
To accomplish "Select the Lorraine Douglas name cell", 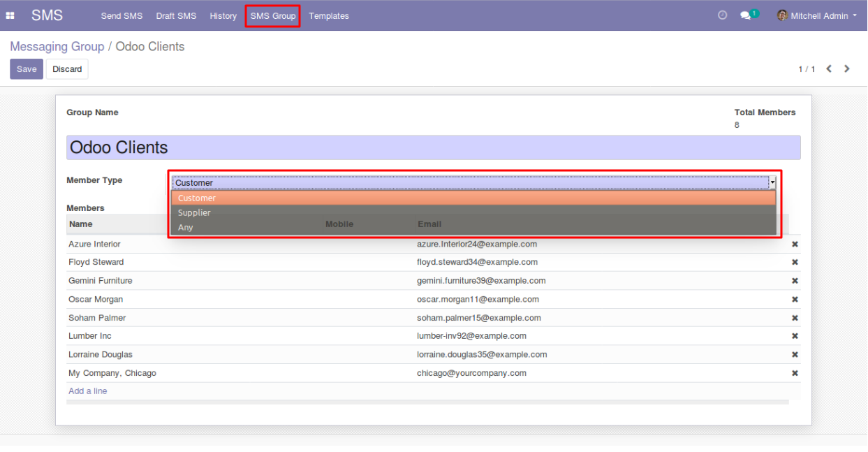I will [x=101, y=354].
